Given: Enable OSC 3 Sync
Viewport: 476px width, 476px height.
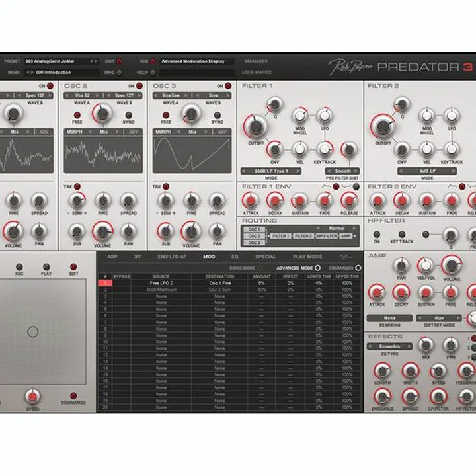Looking at the screenshot, I should (x=217, y=115).
